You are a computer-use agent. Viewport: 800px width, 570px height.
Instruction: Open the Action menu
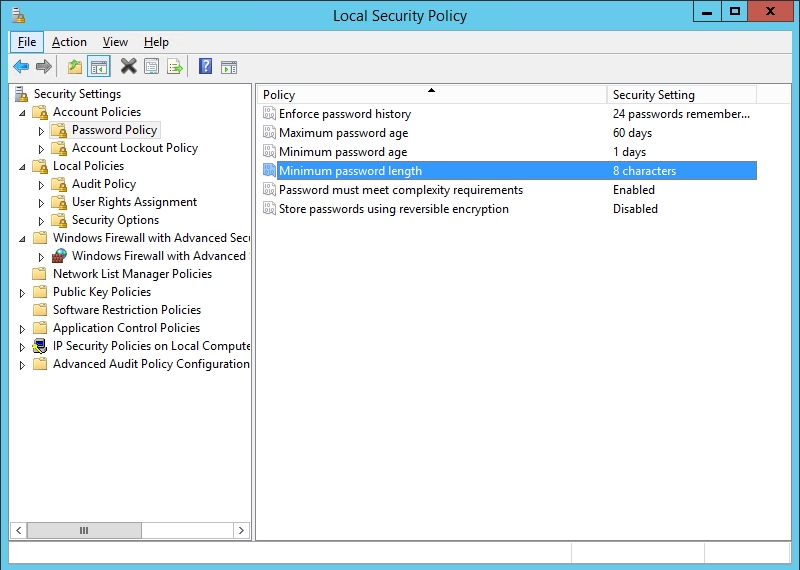pos(69,42)
